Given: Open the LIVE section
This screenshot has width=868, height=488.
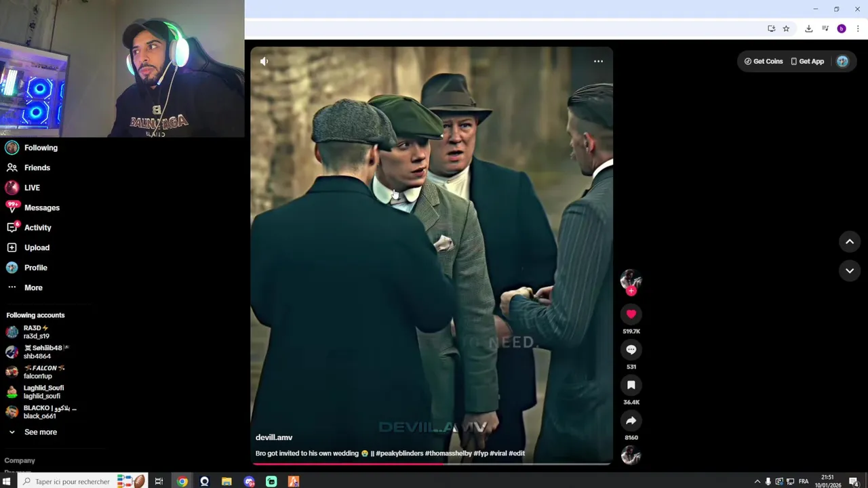Looking at the screenshot, I should pyautogui.click(x=22, y=188).
